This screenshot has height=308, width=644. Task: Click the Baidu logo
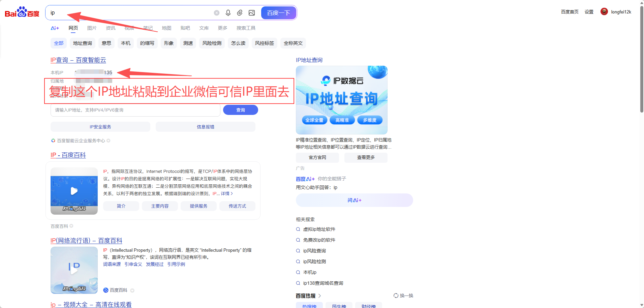(x=22, y=12)
